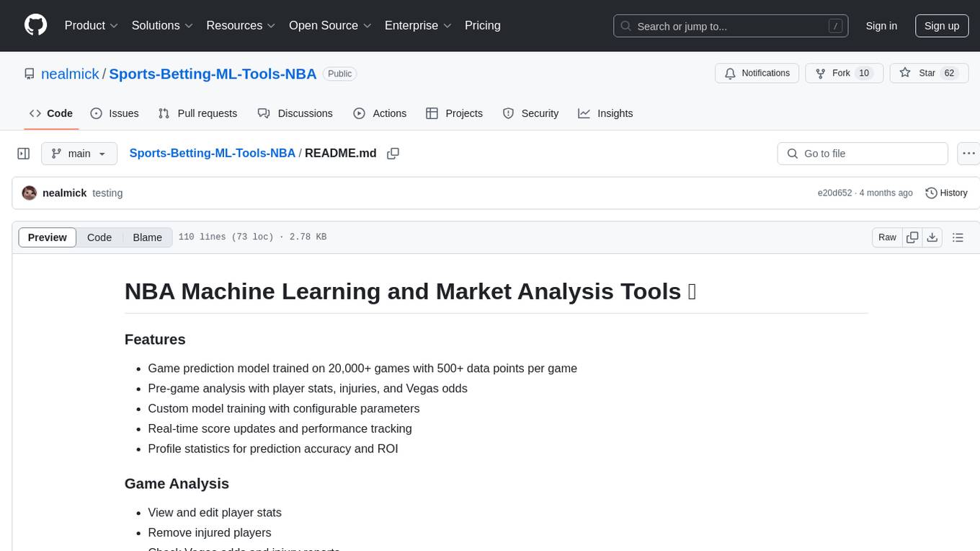Click the Game Analysis heading

[x=177, y=484]
